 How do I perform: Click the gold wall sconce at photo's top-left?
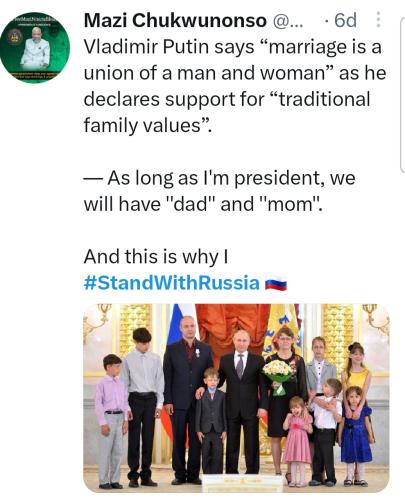(x=95, y=322)
